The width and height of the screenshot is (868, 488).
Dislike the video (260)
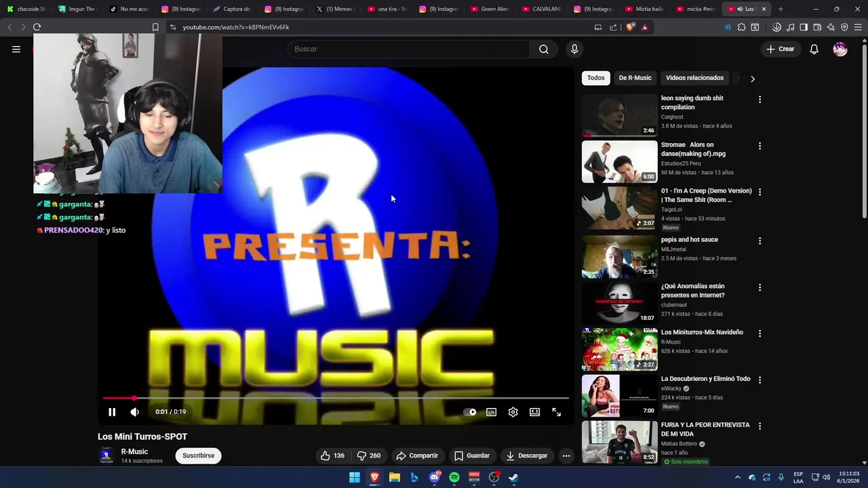(x=368, y=455)
